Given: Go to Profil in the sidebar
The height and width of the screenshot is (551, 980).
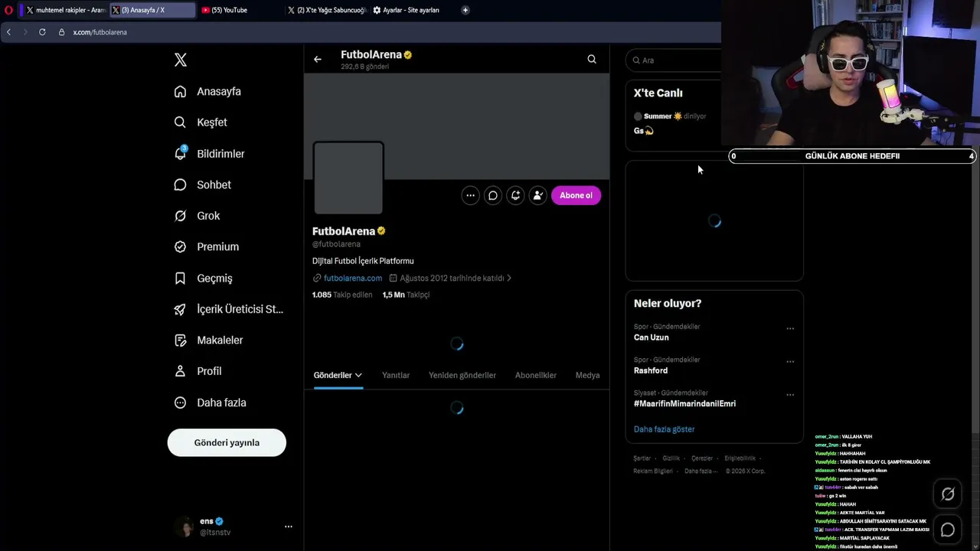Looking at the screenshot, I should pyautogui.click(x=198, y=371).
